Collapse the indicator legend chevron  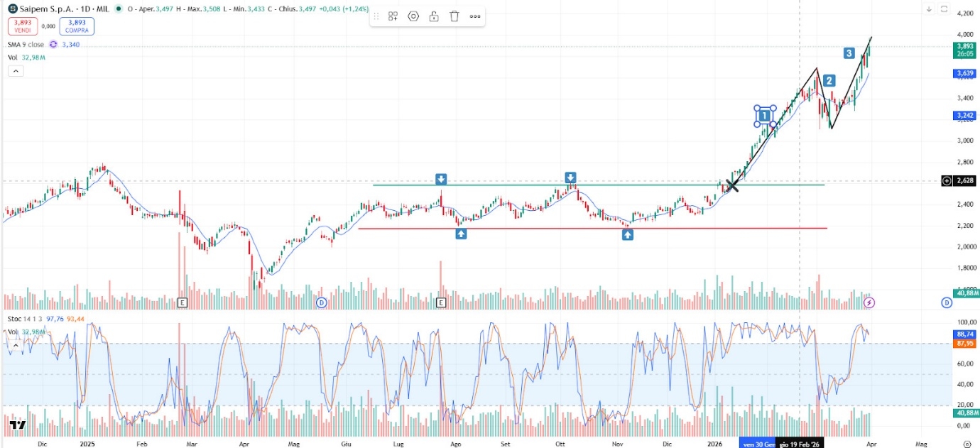pos(15,71)
